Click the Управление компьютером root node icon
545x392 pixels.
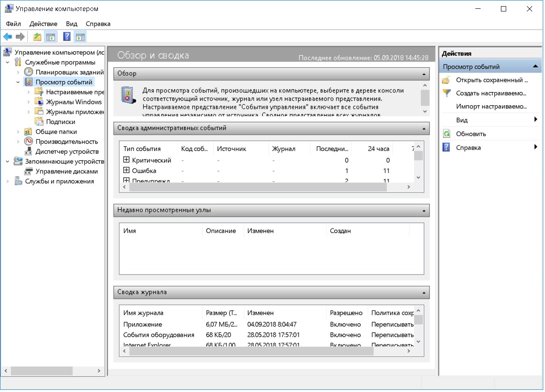(7, 52)
